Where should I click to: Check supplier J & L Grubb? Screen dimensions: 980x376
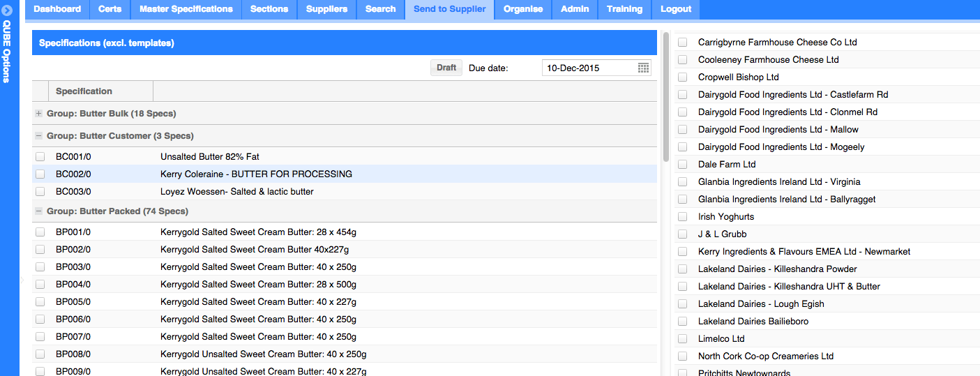point(683,234)
